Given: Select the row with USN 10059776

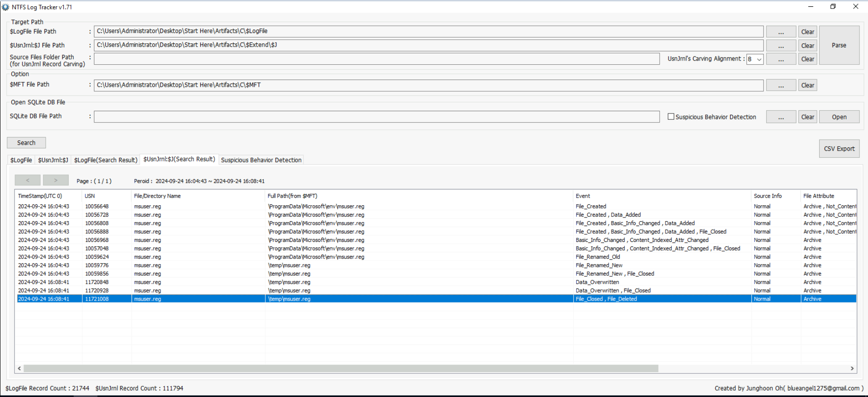Looking at the screenshot, I should point(436,265).
